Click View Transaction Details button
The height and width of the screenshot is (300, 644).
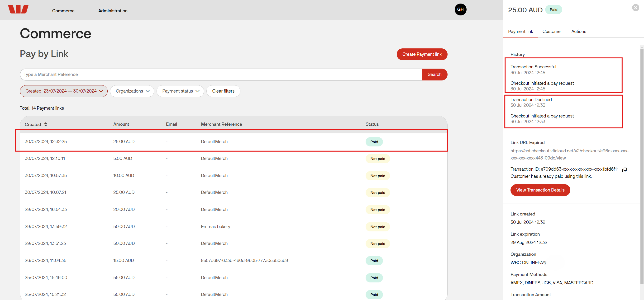click(x=540, y=190)
